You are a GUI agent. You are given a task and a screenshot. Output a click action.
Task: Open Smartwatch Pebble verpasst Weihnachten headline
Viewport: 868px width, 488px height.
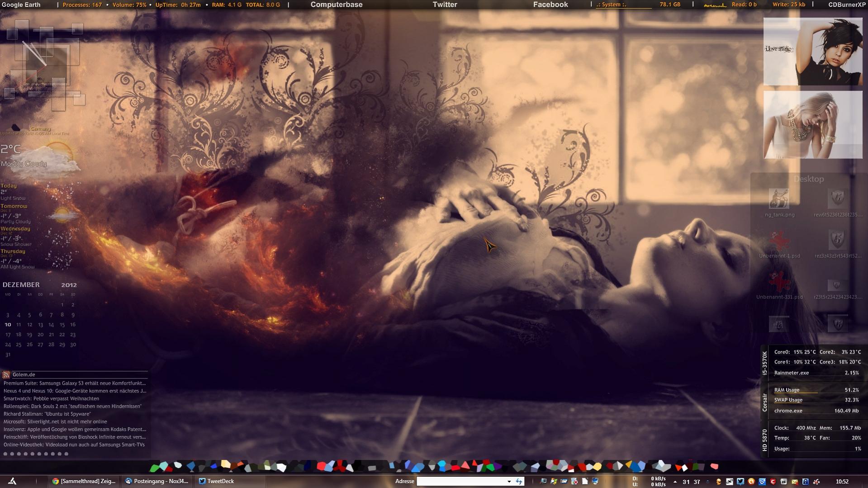(x=51, y=398)
